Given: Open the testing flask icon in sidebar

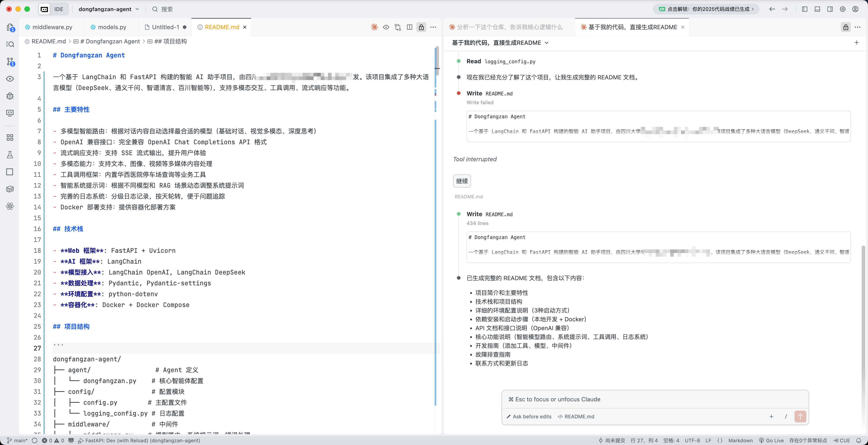Looking at the screenshot, I should (10, 155).
